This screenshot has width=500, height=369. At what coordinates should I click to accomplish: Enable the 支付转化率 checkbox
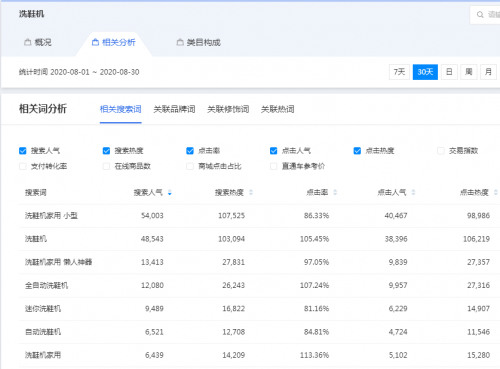click(x=23, y=166)
